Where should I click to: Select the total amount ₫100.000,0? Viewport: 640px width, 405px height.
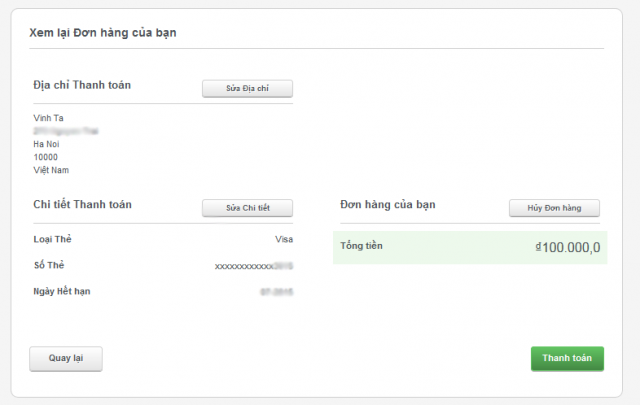[x=568, y=247]
